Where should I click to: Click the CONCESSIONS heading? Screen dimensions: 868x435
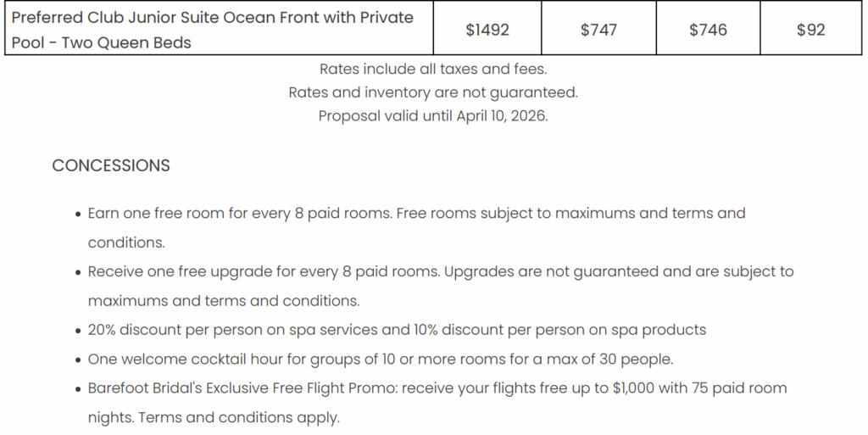point(111,165)
